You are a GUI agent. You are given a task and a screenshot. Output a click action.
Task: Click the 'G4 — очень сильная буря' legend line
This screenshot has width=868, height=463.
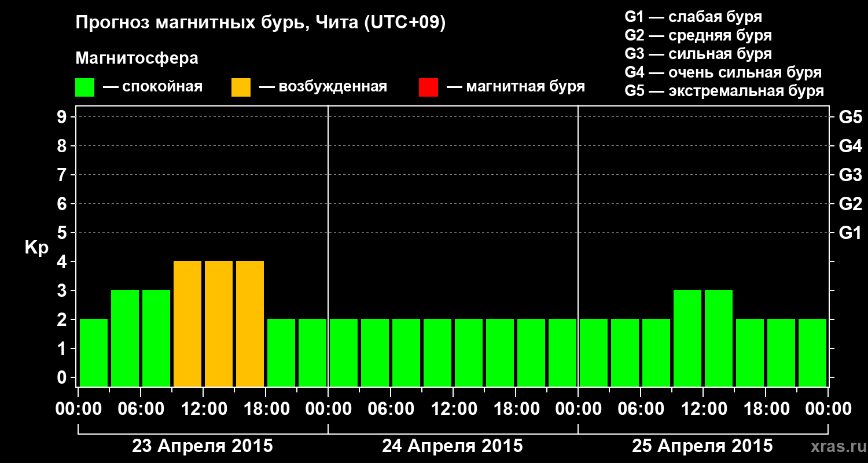[723, 72]
